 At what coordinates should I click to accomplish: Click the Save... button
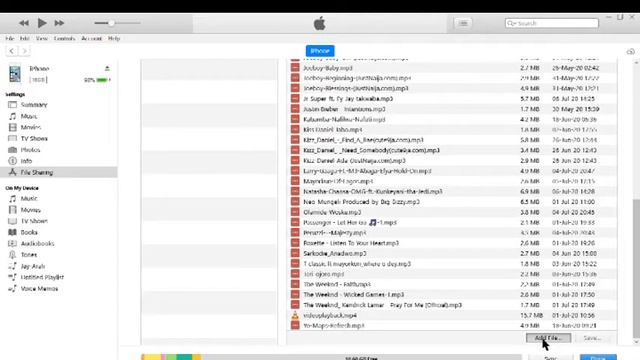593,338
